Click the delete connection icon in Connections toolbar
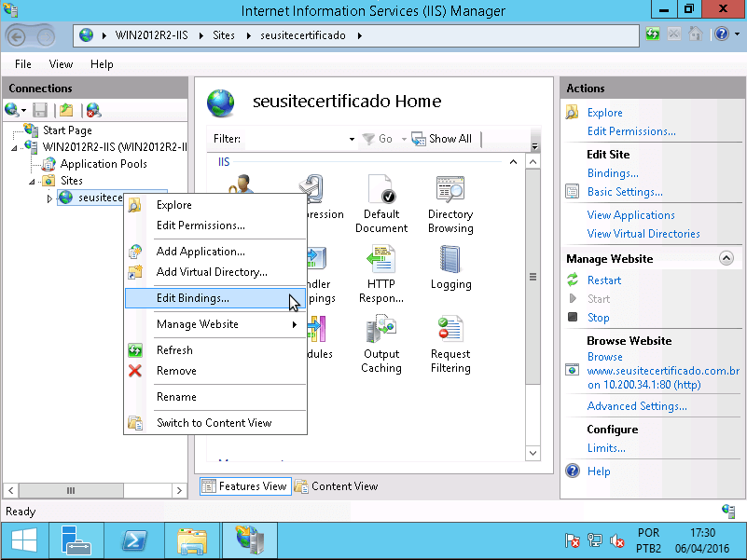The height and width of the screenshot is (560, 747). 94,111
